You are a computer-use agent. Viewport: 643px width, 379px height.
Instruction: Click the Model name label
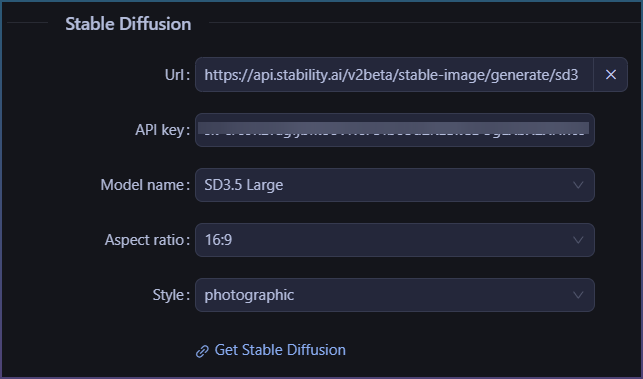[145, 185]
